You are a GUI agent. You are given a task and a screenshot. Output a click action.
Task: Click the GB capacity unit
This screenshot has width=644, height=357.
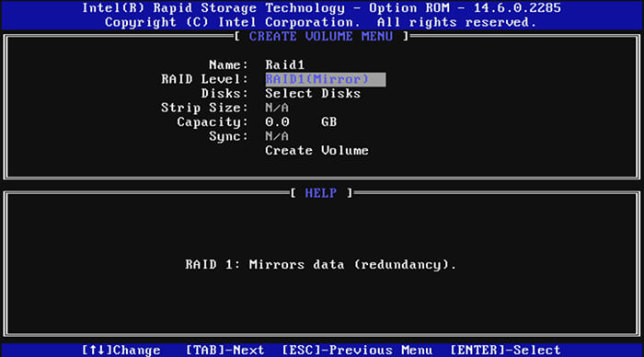pos(329,122)
